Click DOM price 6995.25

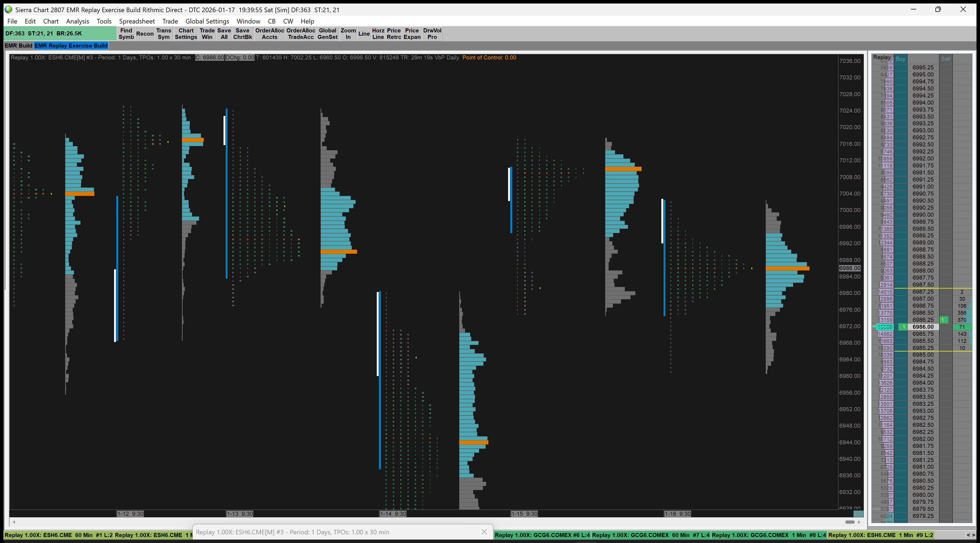click(x=923, y=67)
